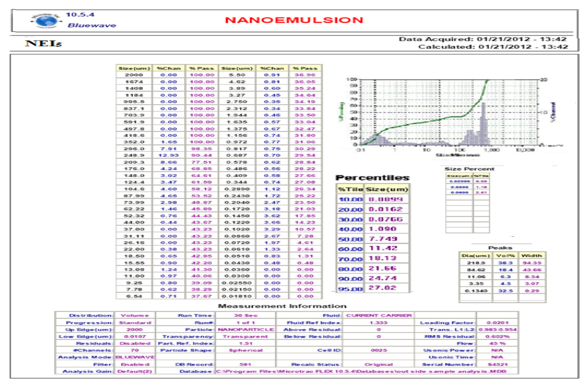Select the 12.93 %Chan table cell
Viewport: 588px width, 388px height.
(x=168, y=155)
